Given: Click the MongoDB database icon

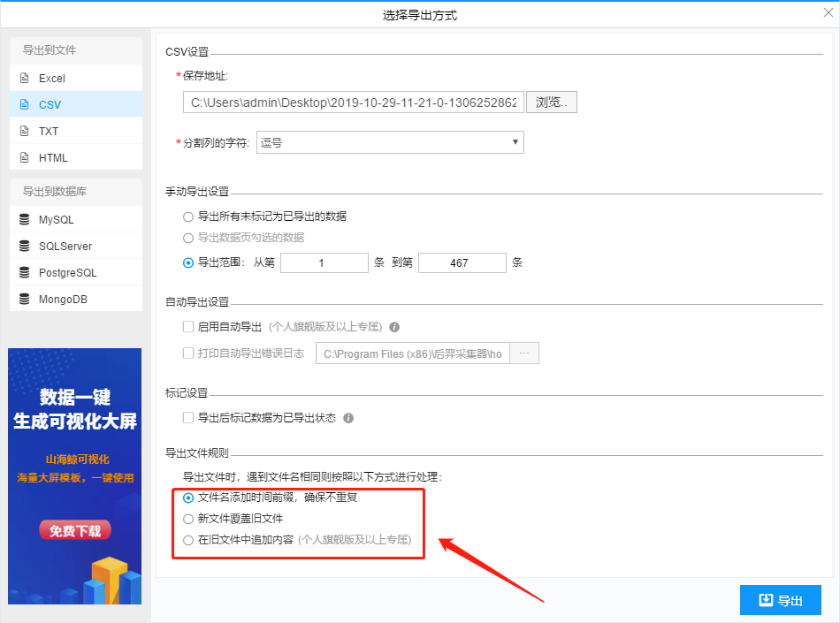Looking at the screenshot, I should click(24, 299).
